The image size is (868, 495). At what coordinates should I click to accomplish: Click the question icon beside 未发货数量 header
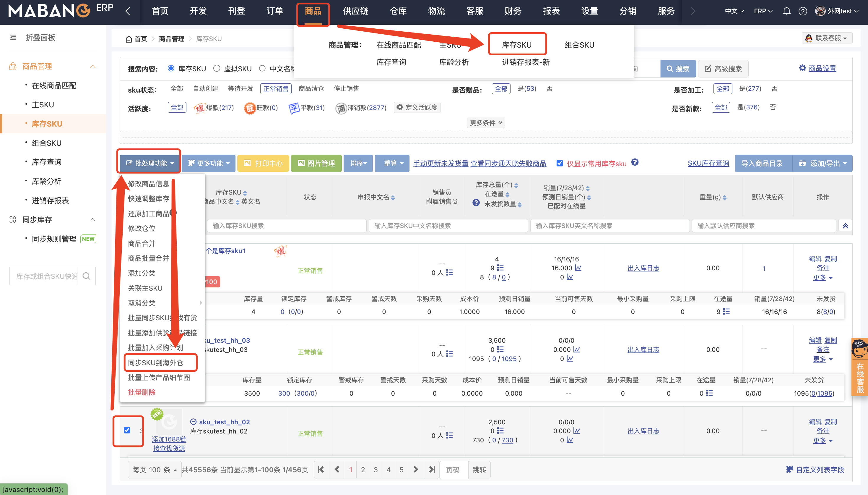[x=476, y=203]
